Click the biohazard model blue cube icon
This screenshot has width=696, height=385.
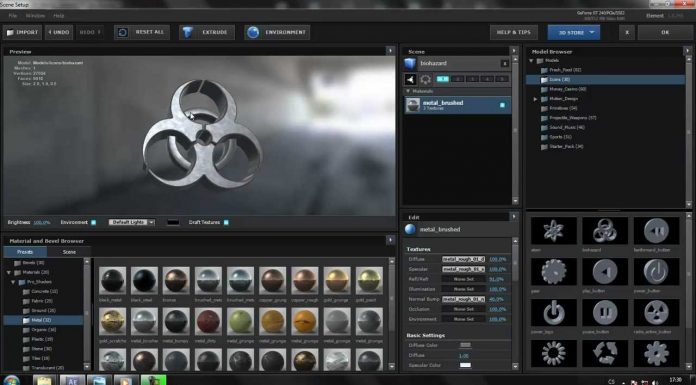[410, 64]
